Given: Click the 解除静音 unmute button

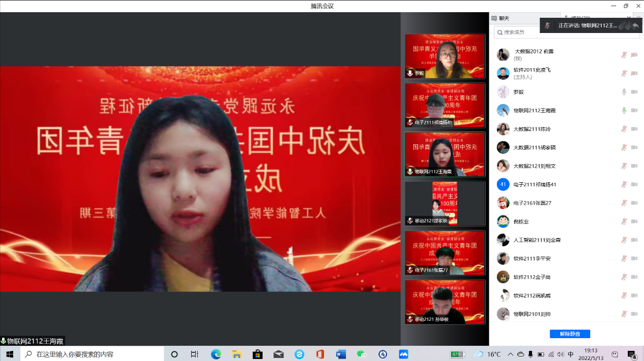Looking at the screenshot, I should 569,334.
